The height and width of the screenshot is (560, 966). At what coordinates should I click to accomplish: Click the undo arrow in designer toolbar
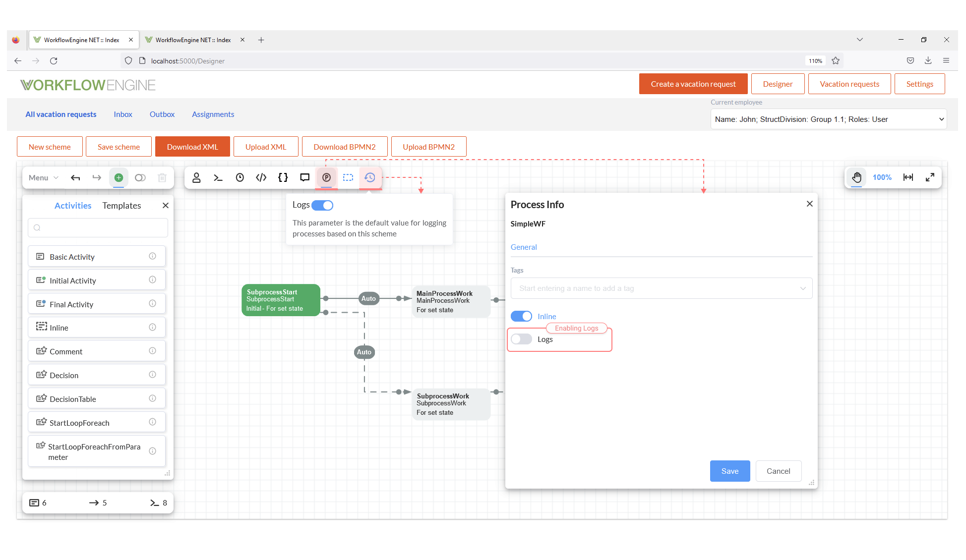pos(75,178)
